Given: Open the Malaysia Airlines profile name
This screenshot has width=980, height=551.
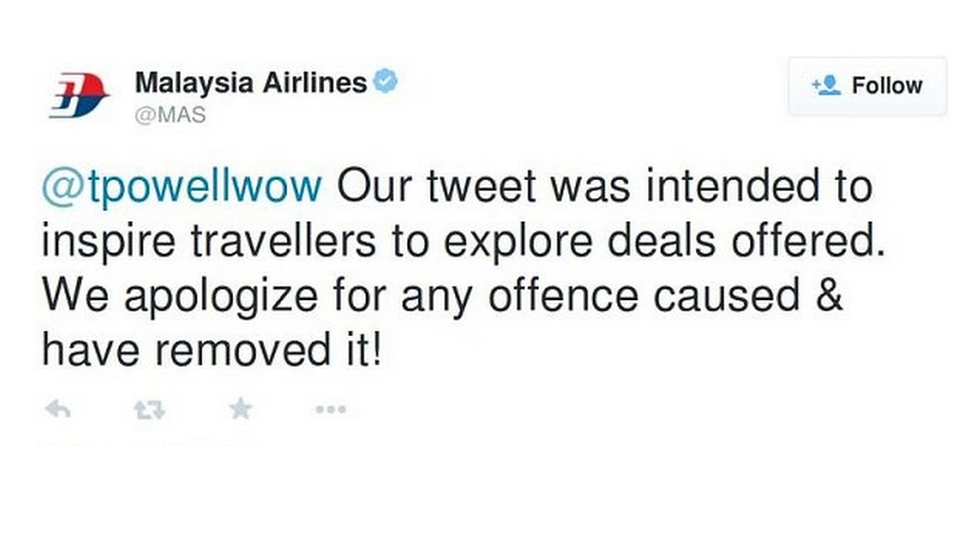Looking at the screenshot, I should pyautogui.click(x=251, y=83).
